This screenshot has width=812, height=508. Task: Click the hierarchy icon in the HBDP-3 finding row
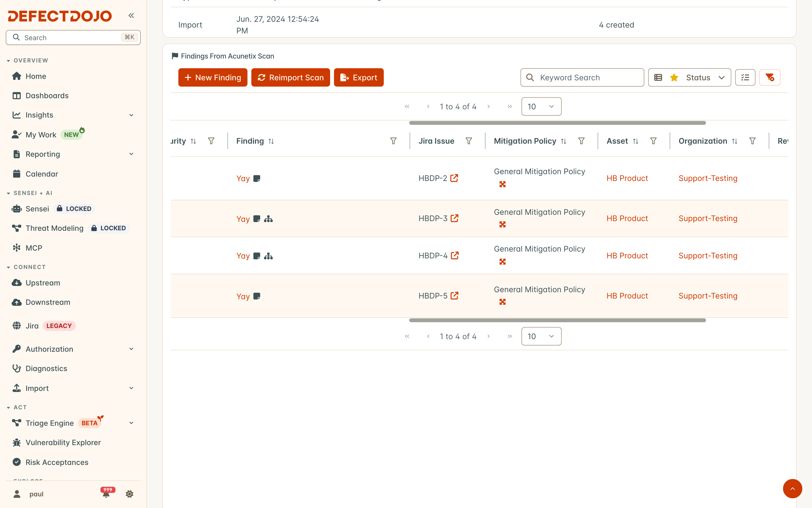[268, 219]
